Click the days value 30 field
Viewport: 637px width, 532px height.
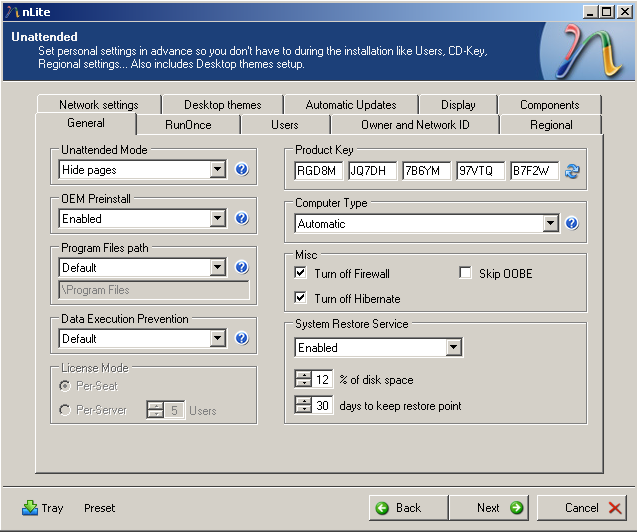tap(323, 405)
